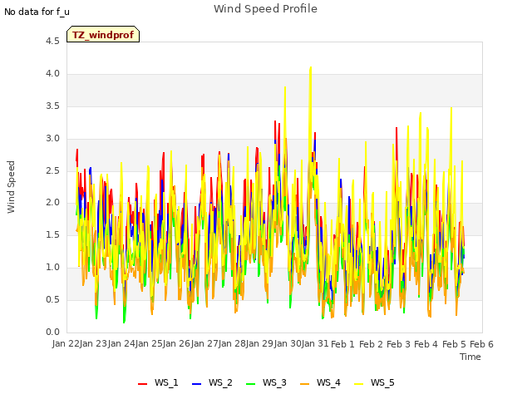The image size is (532, 399).
Task: Click the Jan 25 x-axis tick label
Action: pyautogui.click(x=150, y=343)
